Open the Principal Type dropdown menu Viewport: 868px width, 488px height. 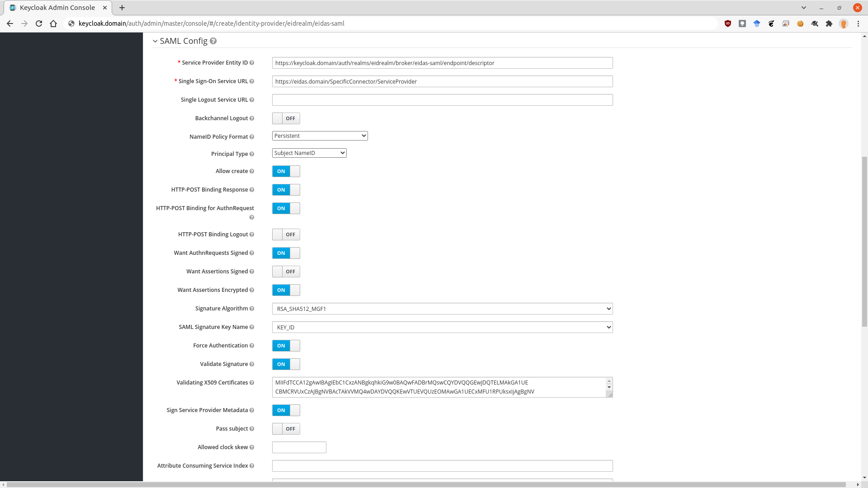tap(309, 153)
